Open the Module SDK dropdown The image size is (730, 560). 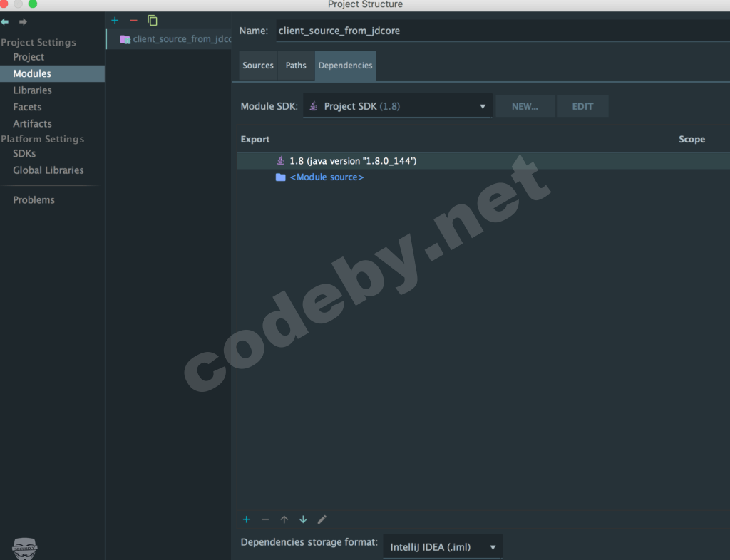pyautogui.click(x=398, y=106)
